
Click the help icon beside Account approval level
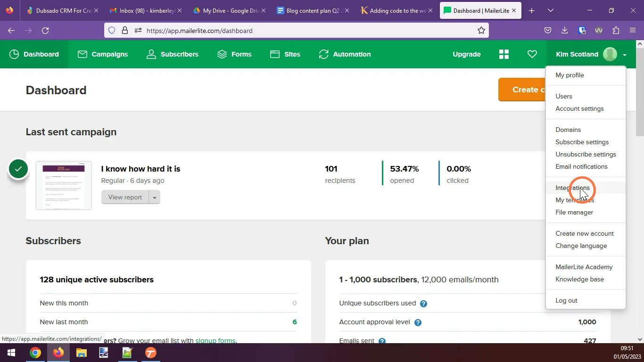coord(418,322)
